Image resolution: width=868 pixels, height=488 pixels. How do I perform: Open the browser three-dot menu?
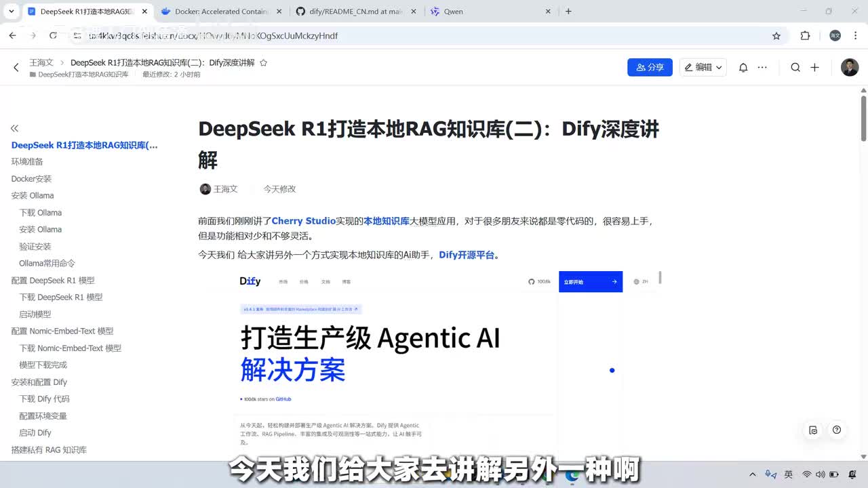pyautogui.click(x=856, y=36)
